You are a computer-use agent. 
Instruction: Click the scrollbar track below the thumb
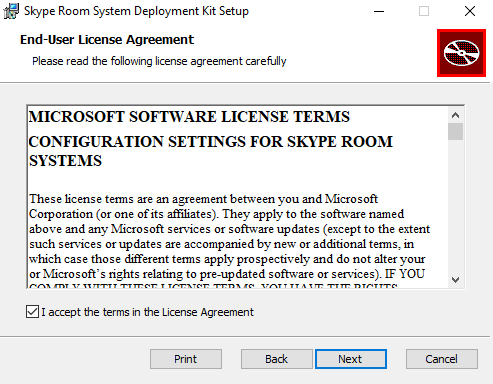click(x=455, y=206)
